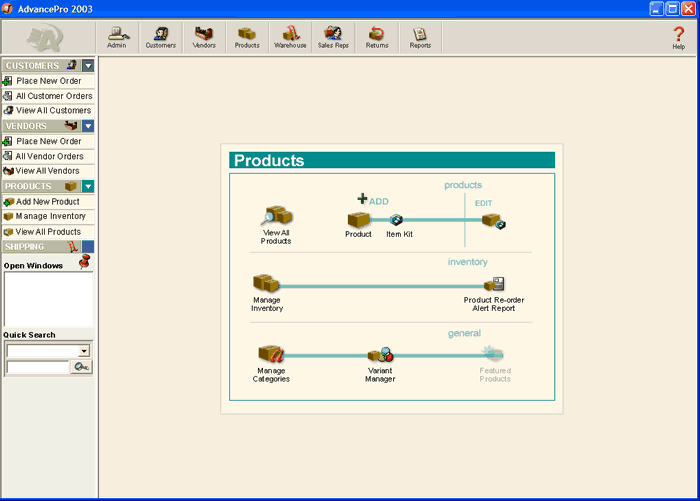Click the 'Variant Manager' label
Image resolution: width=700 pixels, height=501 pixels.
[380, 375]
